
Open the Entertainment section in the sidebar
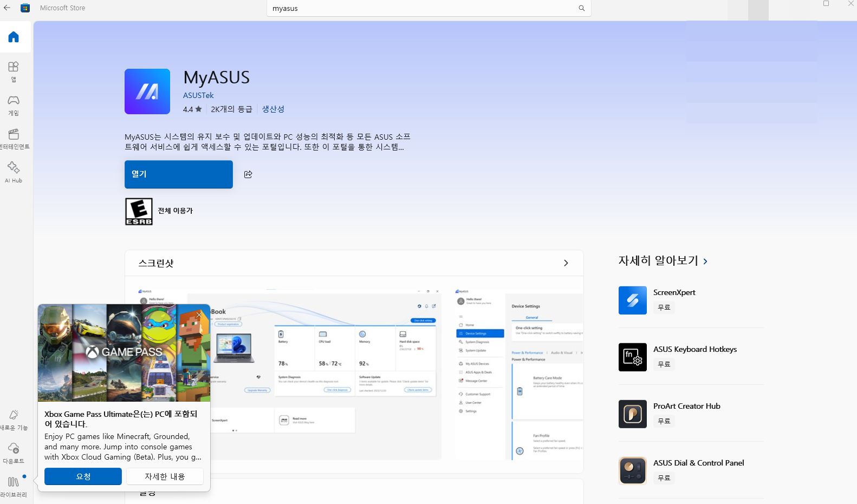[x=14, y=139]
